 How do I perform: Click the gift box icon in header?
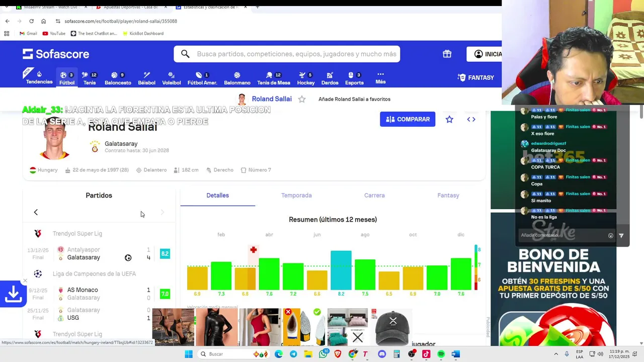[x=447, y=54]
